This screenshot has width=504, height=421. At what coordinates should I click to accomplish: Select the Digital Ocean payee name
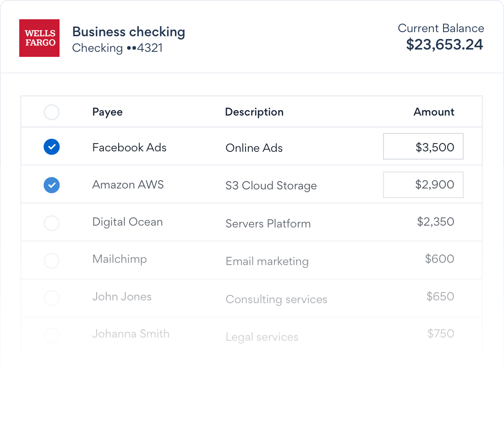[127, 222]
